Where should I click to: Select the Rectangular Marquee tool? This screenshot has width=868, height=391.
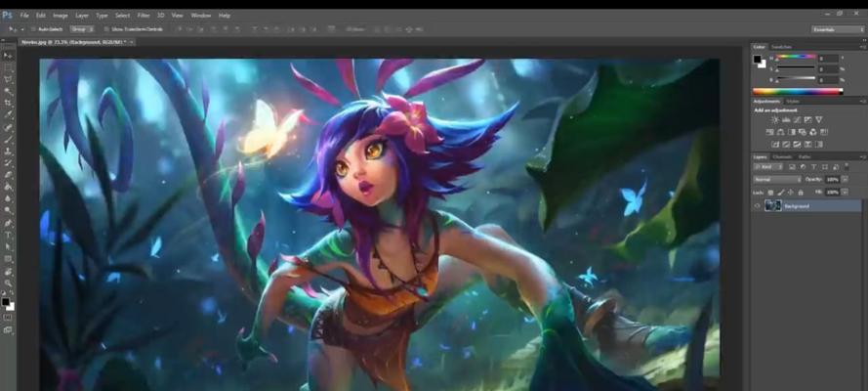9,67
